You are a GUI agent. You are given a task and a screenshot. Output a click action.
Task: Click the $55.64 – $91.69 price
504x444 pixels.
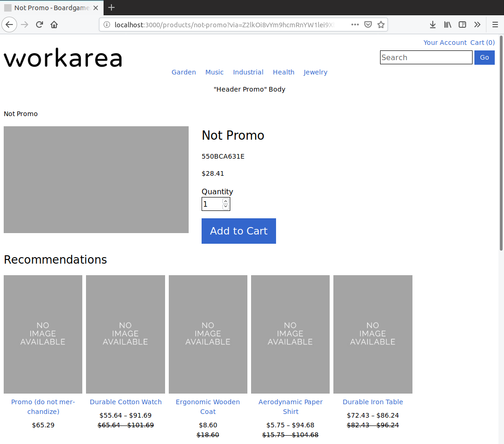(x=126, y=415)
